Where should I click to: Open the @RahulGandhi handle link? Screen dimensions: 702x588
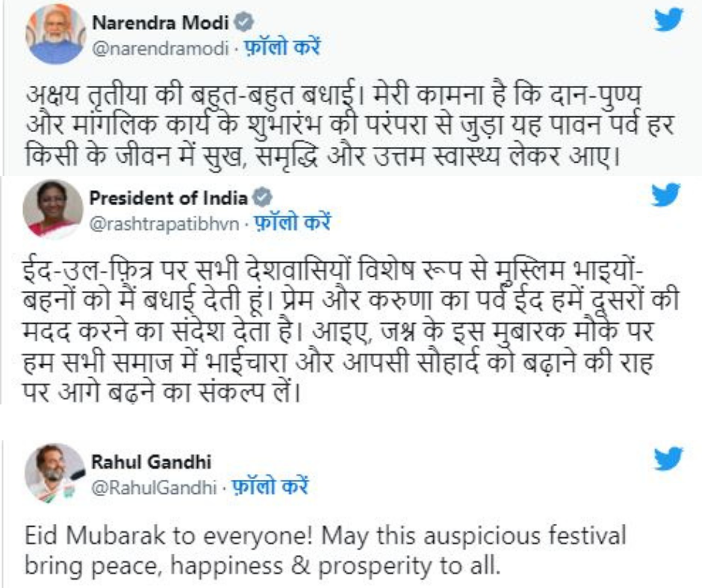(150, 488)
